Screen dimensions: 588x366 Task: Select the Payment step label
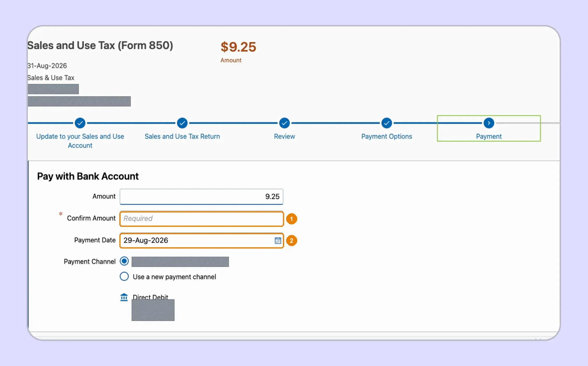coord(489,136)
